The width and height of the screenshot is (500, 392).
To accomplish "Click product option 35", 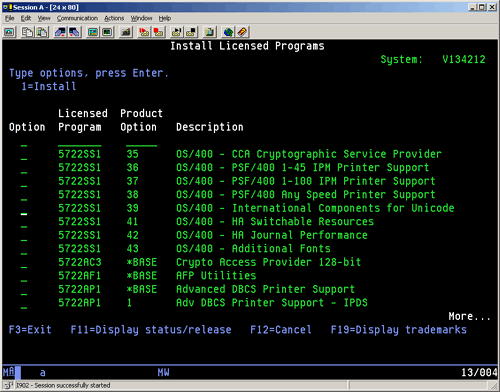I will [132, 154].
